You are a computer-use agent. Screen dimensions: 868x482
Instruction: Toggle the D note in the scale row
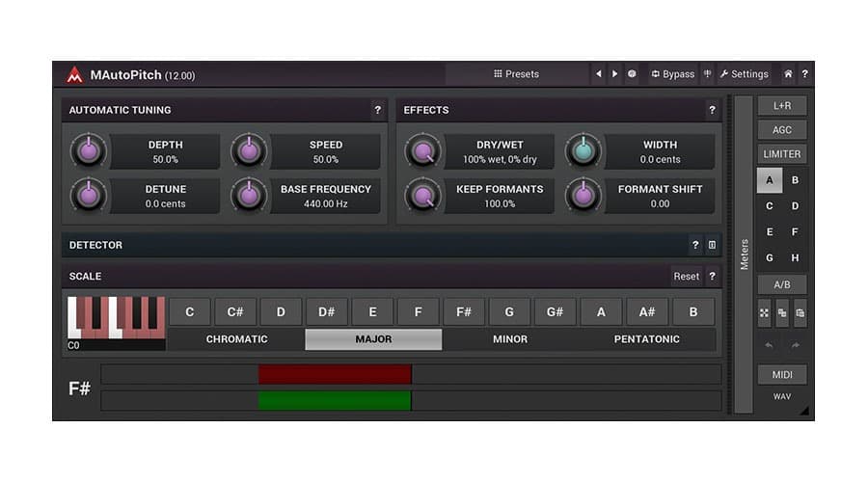pyautogui.click(x=281, y=312)
